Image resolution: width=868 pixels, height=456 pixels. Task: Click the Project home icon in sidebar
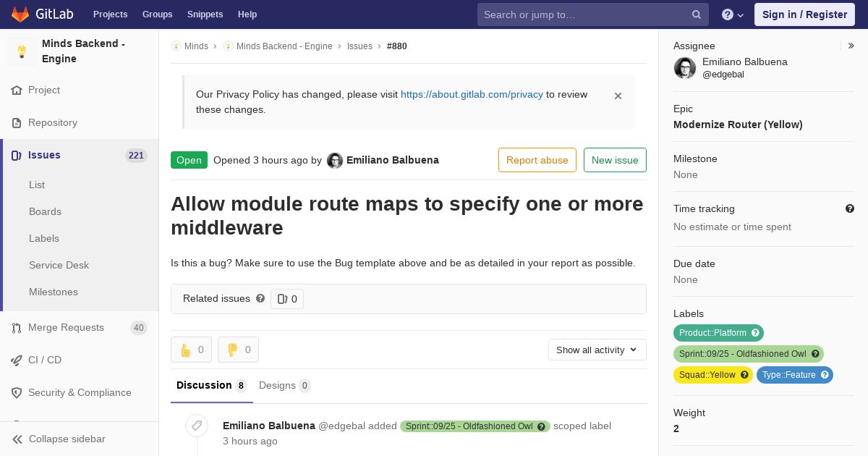pyautogui.click(x=17, y=90)
